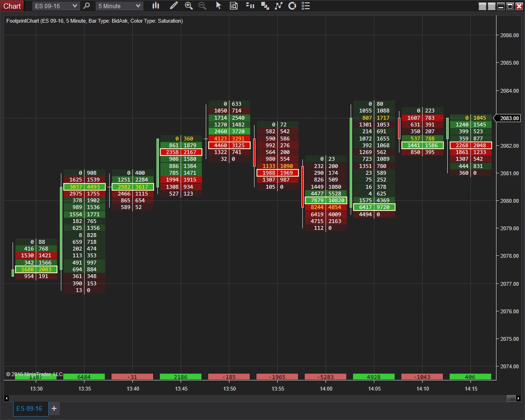Click the green 4928 delta bar
The image size is (525, 420).
(x=374, y=377)
